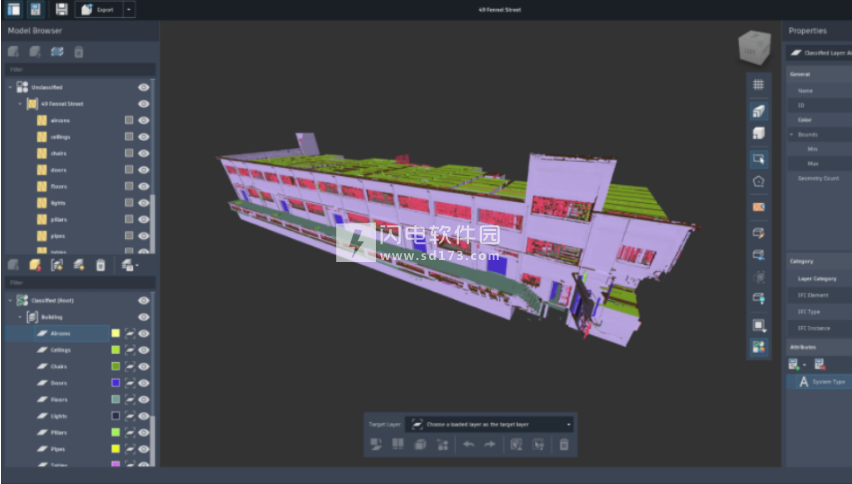Click the blue color swatch of Doors layer
852x484 pixels.
pyautogui.click(x=116, y=382)
